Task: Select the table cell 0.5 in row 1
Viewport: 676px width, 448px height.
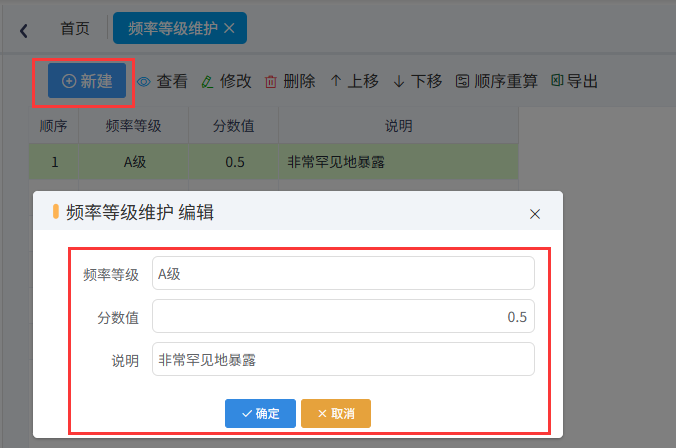Action: pos(234,162)
